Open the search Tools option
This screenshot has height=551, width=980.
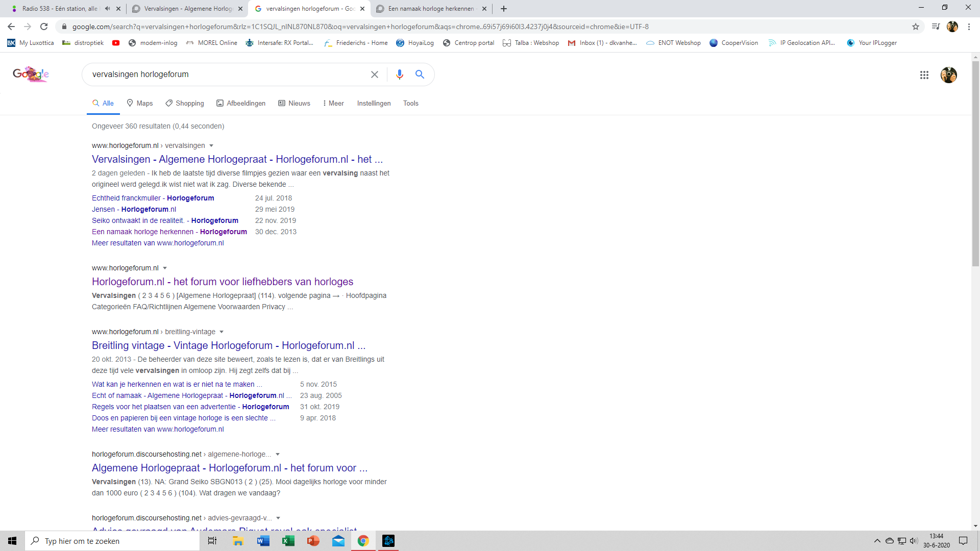411,103
